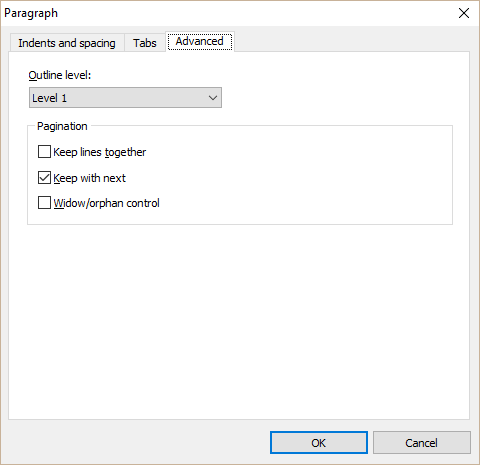
Task: Select the Level 1 text in combo box
Action: [50, 98]
